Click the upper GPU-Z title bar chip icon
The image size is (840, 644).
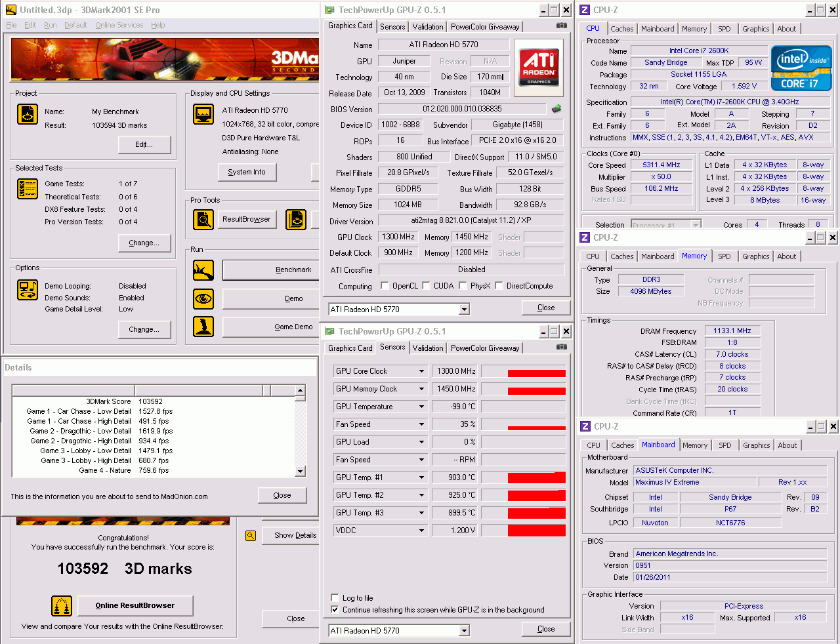[329, 10]
